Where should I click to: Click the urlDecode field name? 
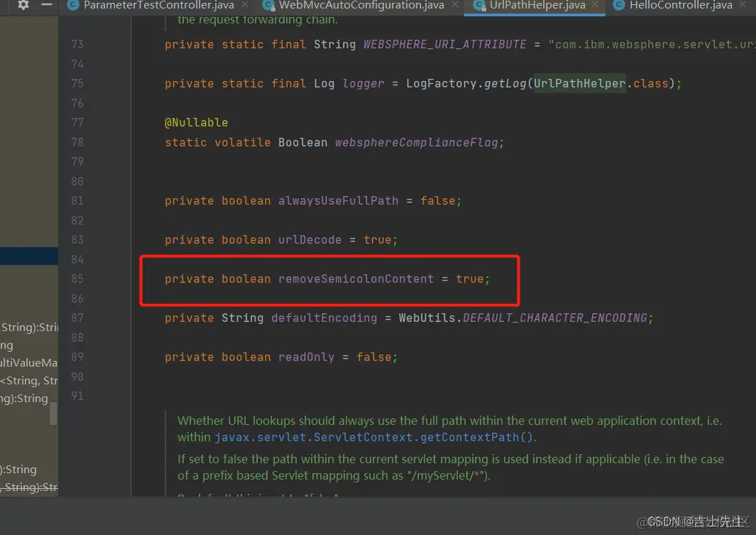[309, 239]
